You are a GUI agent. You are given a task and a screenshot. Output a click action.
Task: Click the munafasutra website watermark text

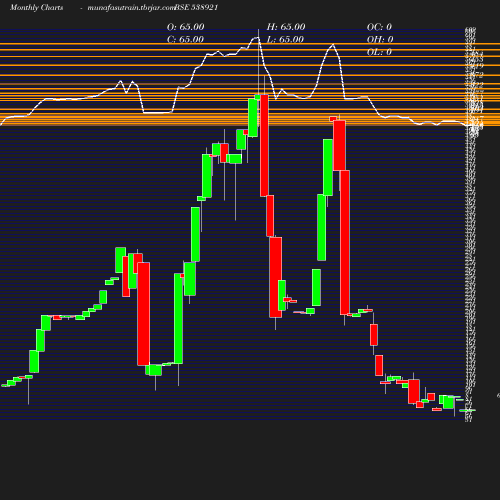tap(131, 8)
